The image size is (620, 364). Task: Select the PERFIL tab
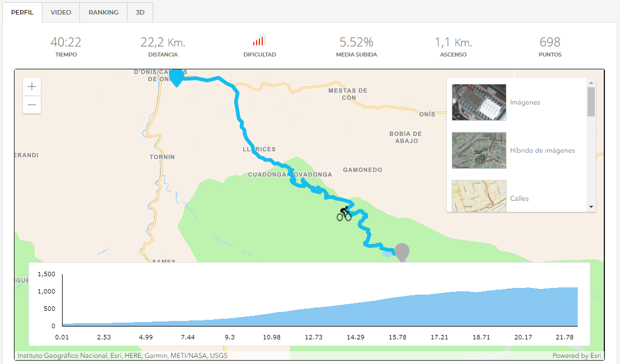(22, 12)
